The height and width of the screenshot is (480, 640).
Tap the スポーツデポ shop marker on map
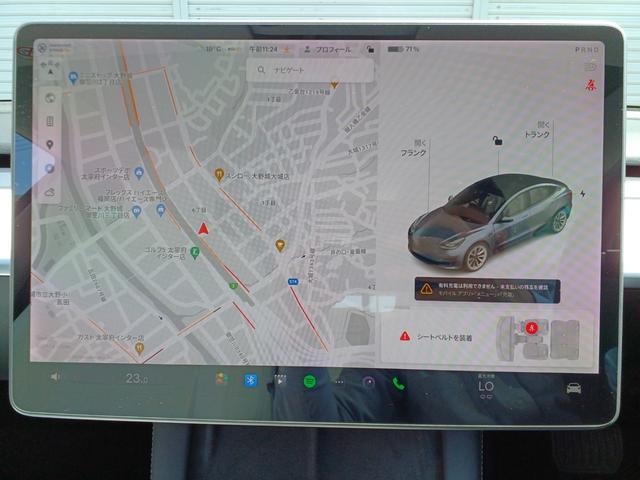click(139, 173)
